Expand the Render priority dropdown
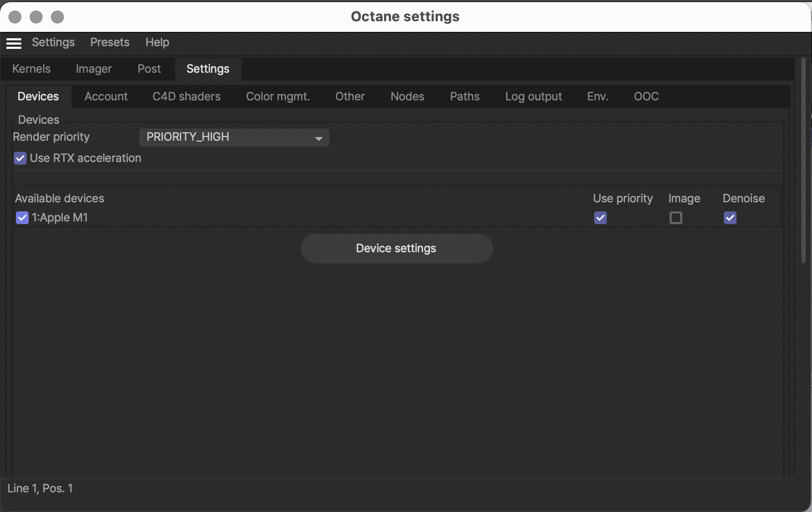The height and width of the screenshot is (512, 812). click(234, 138)
